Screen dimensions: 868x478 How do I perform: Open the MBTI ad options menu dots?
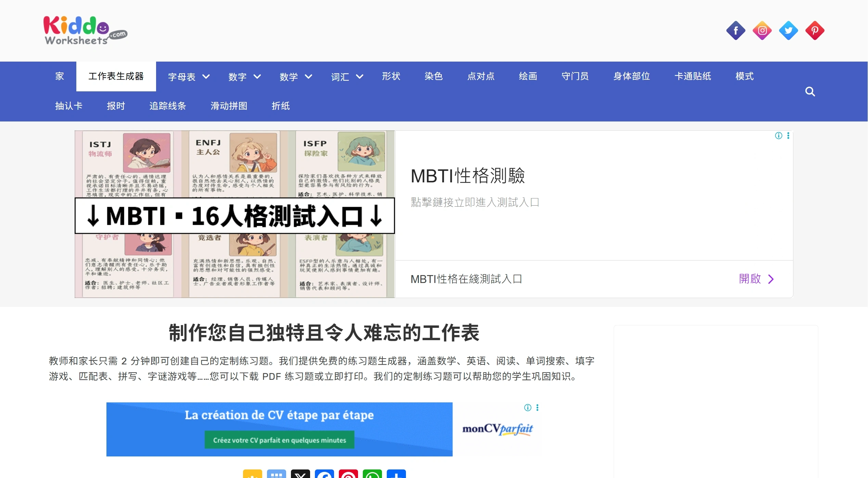point(788,136)
